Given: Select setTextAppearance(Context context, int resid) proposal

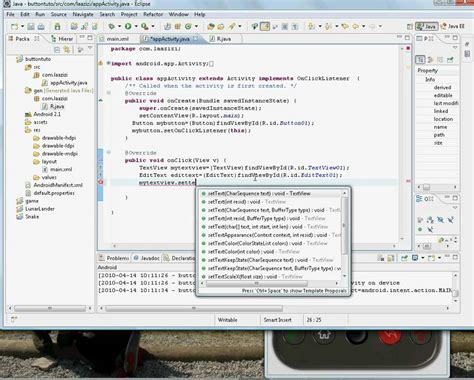Looking at the screenshot, I should [x=270, y=235].
